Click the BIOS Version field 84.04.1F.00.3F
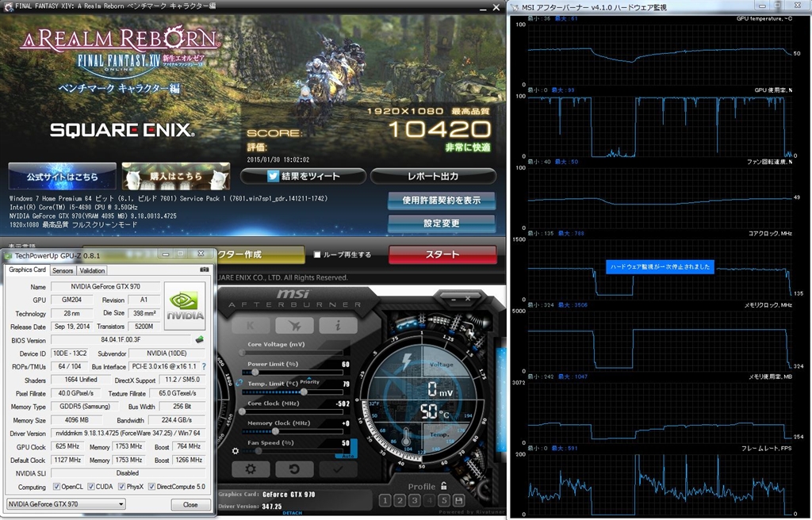This screenshot has height=520, width=812. 121,340
